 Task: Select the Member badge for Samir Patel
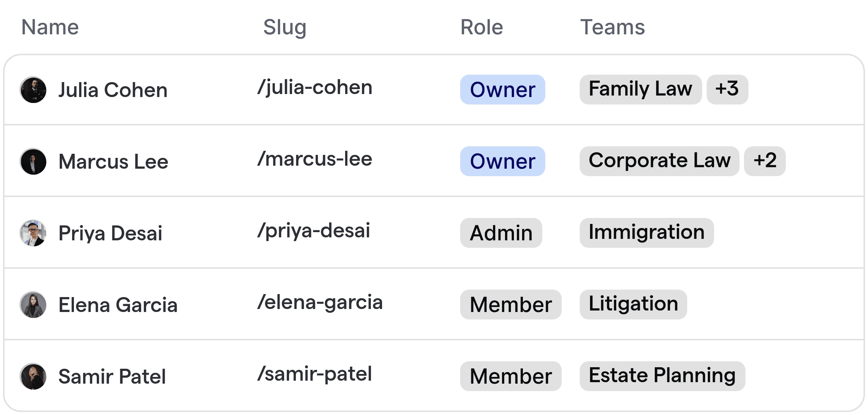click(x=511, y=376)
